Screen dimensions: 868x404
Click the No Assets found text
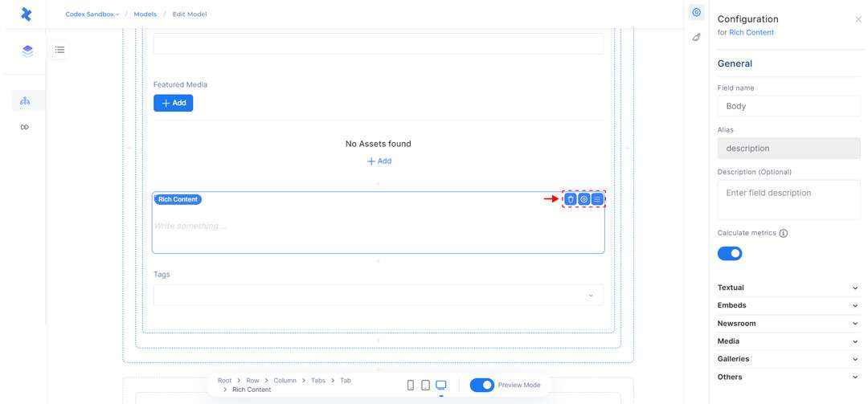(378, 144)
